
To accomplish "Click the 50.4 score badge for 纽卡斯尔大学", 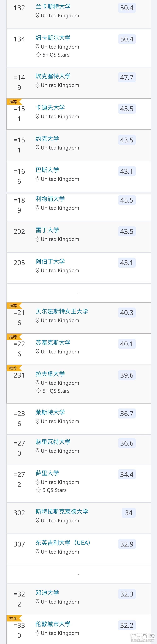I will pos(127,39).
